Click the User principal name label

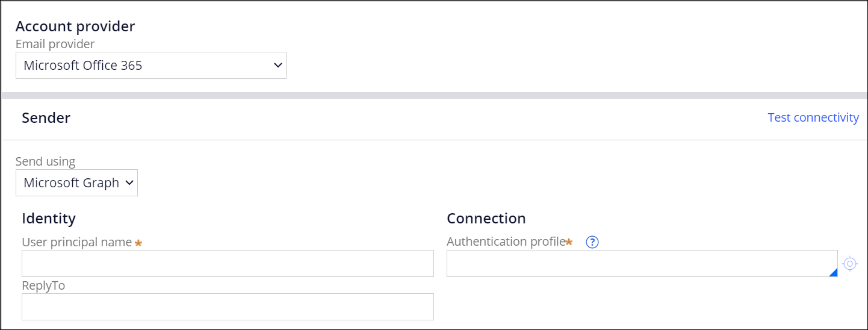(76, 242)
